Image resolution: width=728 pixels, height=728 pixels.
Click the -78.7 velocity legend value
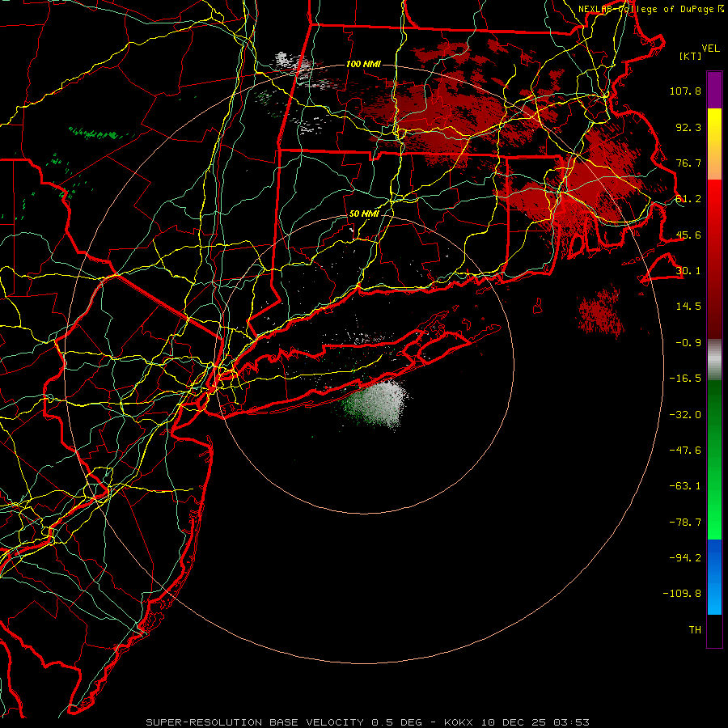click(x=685, y=523)
